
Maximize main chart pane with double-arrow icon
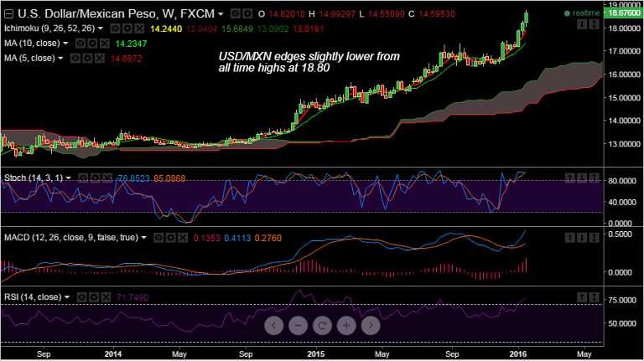tap(594, 24)
